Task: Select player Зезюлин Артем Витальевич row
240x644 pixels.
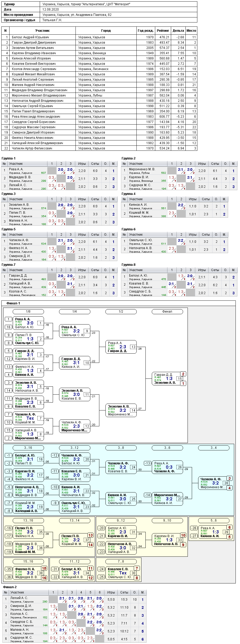Action: coord(99,48)
